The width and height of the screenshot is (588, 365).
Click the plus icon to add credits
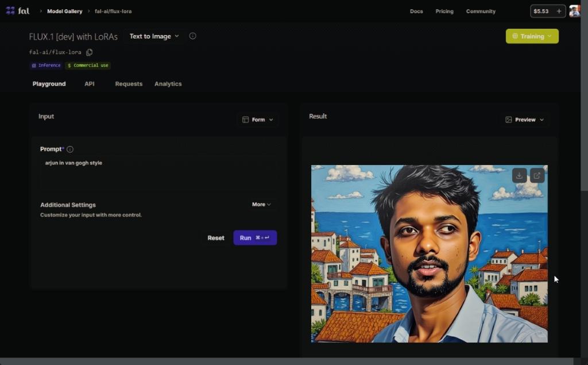559,11
